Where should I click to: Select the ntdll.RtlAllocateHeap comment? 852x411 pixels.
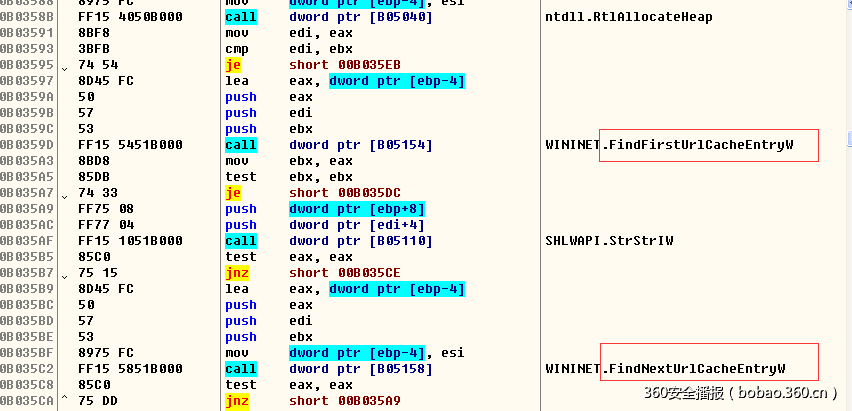pyautogui.click(x=628, y=17)
